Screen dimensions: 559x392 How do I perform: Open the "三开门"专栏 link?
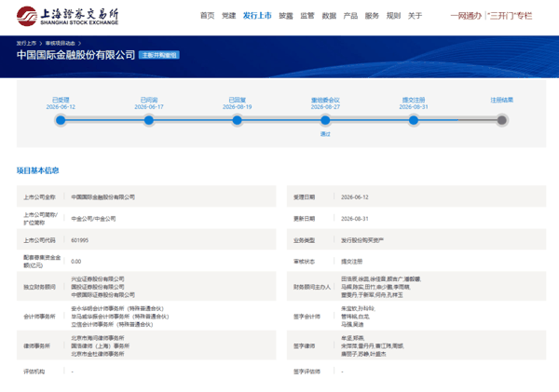[510, 16]
